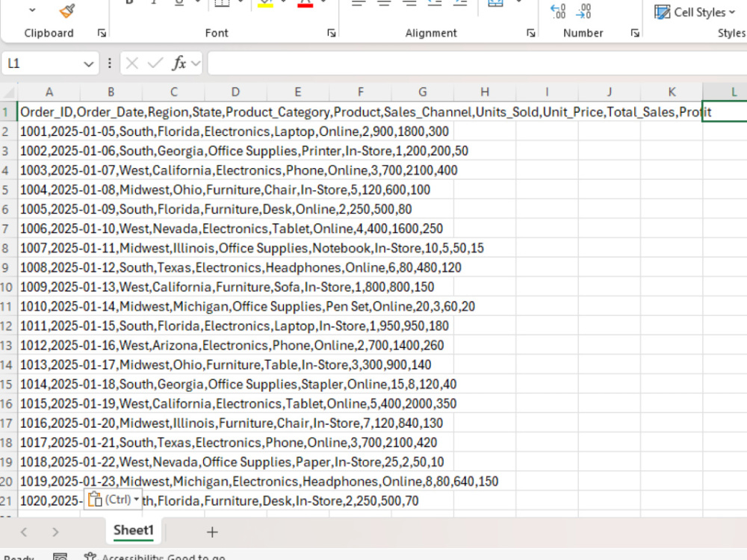
Task: Select cell with order 1014 Georgia Stapler
Action: pos(49,385)
